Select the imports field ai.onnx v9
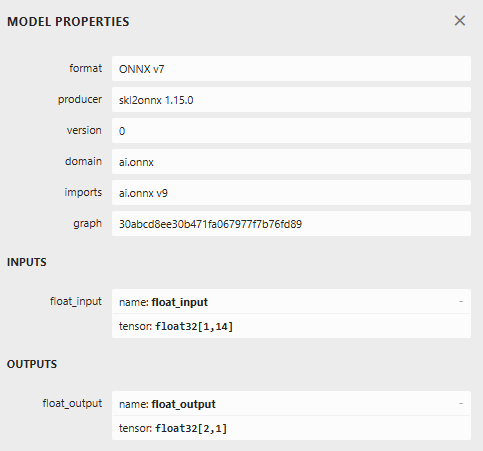Screen dimensions: 483x451 (291, 193)
